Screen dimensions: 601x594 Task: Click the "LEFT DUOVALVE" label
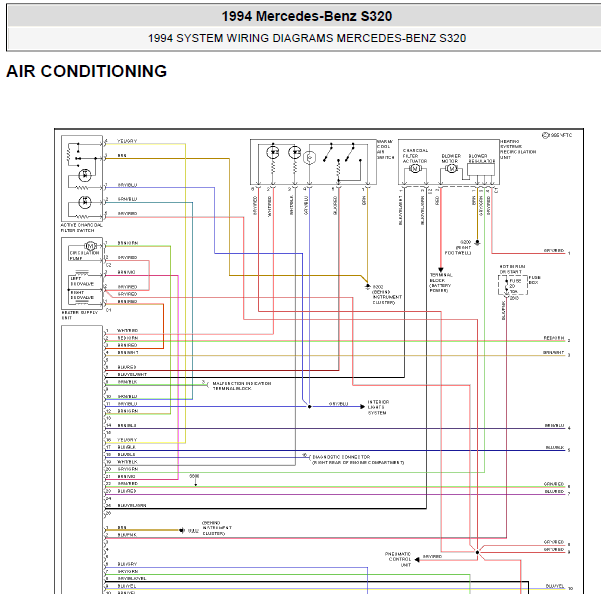82,281
